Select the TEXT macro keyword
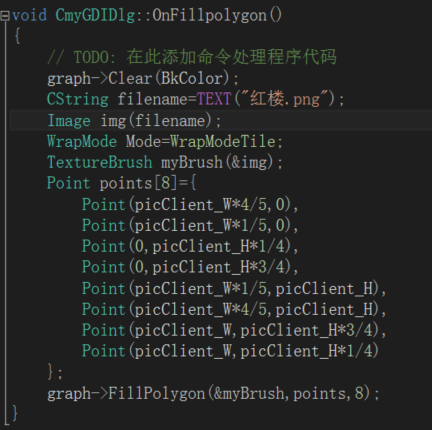This screenshot has width=432, height=430. tap(214, 99)
